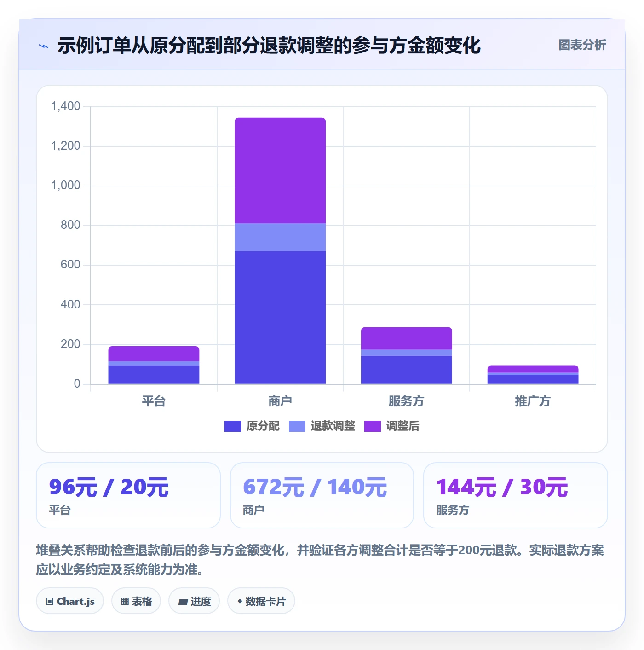
Task: Click the 图表分析 label
Action: [x=582, y=45]
